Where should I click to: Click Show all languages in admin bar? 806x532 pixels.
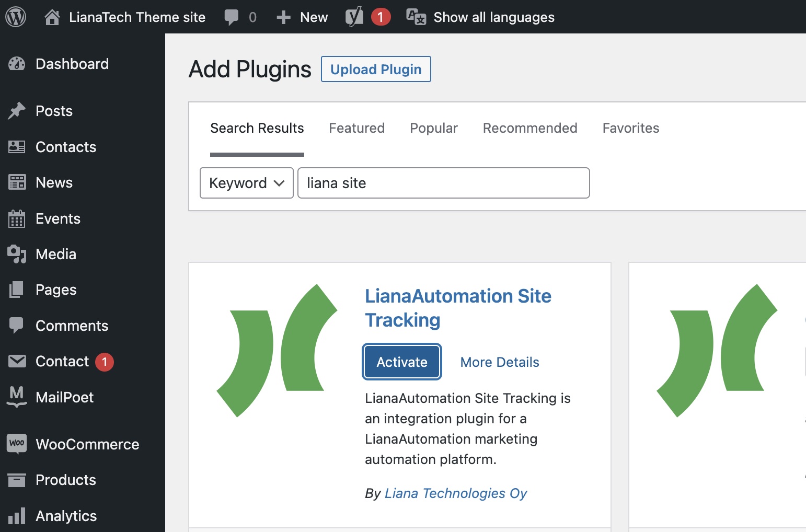tap(494, 17)
